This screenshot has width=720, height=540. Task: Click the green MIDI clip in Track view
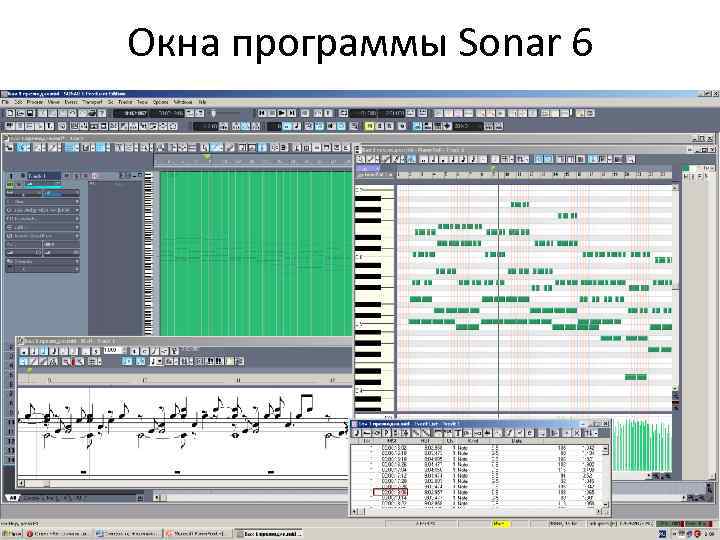click(x=255, y=253)
